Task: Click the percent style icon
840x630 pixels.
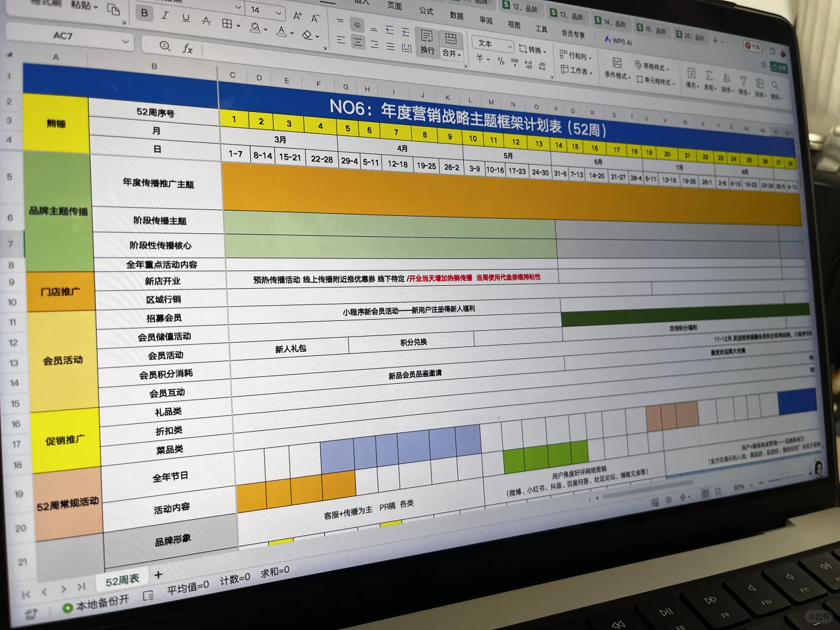Action: tap(501, 61)
